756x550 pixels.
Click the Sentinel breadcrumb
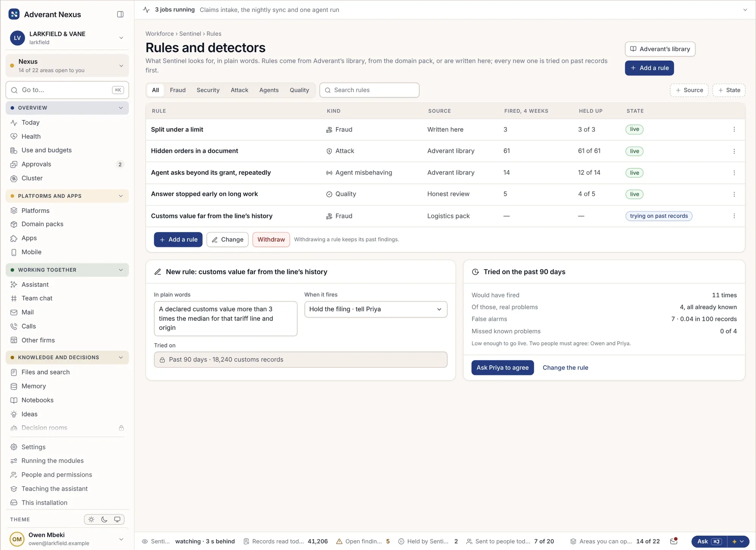pos(190,34)
